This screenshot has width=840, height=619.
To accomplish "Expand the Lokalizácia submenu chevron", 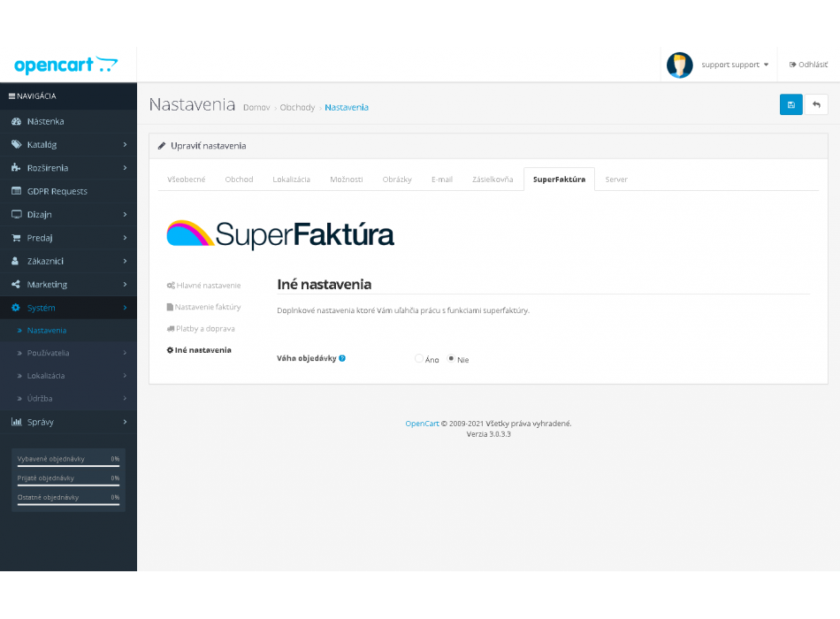I will [125, 376].
